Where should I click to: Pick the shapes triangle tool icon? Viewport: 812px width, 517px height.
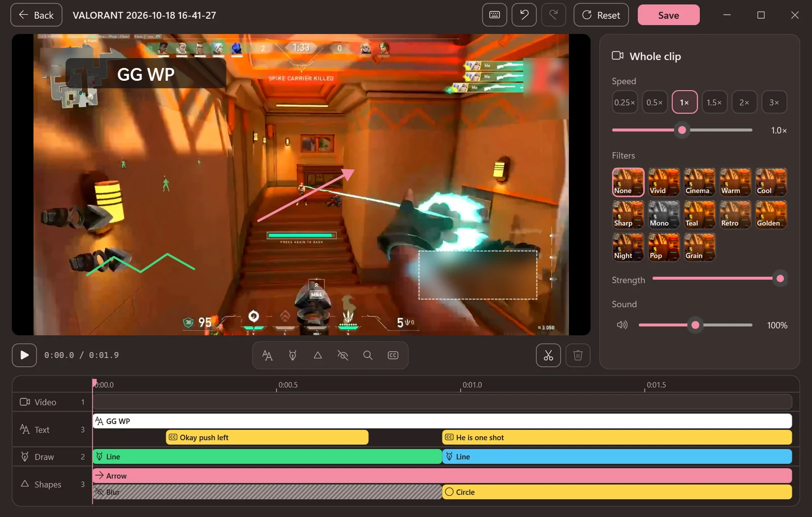click(318, 356)
